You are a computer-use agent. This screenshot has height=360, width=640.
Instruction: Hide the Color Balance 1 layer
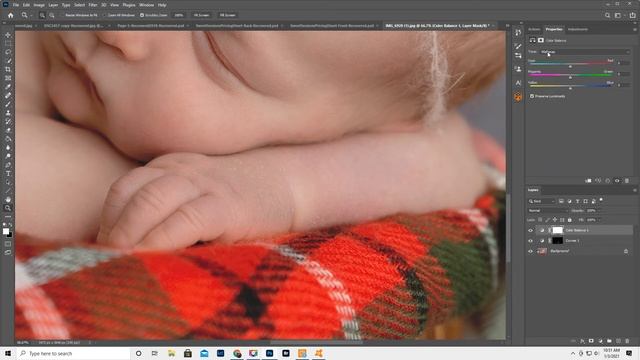[531, 230]
